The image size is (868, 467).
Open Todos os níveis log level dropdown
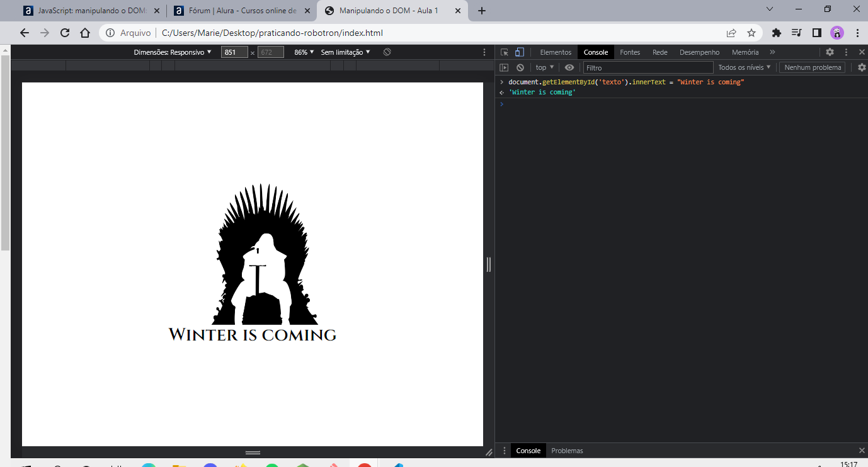click(x=745, y=67)
